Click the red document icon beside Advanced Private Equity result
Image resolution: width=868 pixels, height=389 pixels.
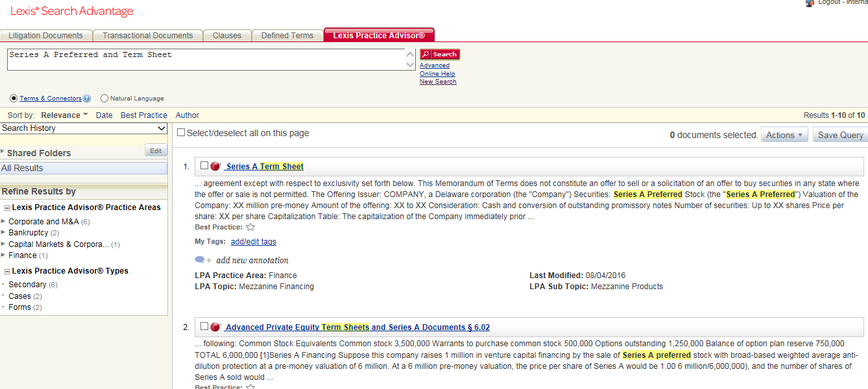coord(215,327)
